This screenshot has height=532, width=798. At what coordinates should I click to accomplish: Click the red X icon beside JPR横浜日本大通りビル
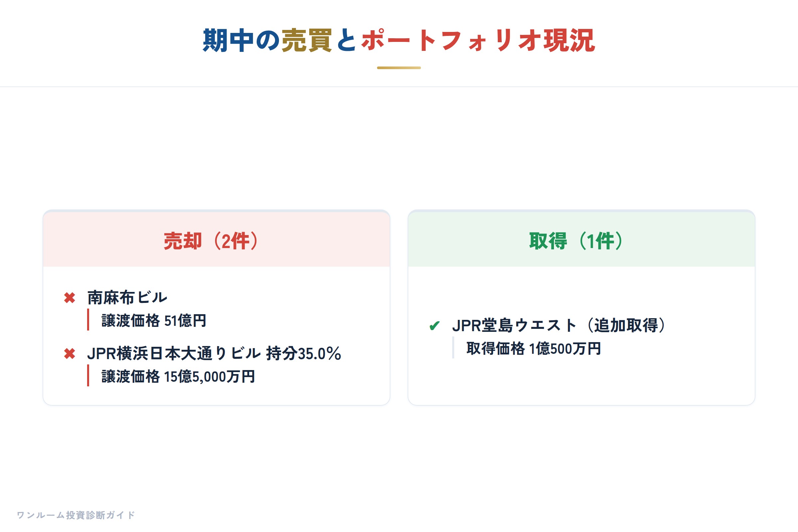(x=69, y=354)
